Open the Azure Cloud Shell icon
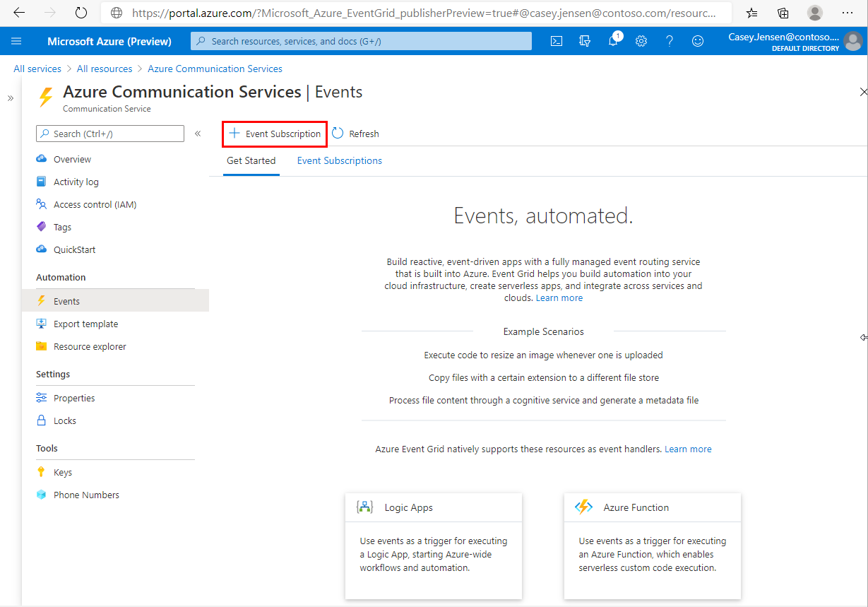Viewport: 868px width, 607px height. [x=557, y=41]
